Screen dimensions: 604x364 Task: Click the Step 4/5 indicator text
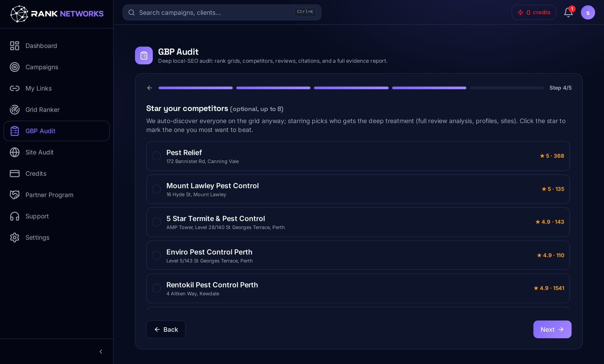coord(560,88)
